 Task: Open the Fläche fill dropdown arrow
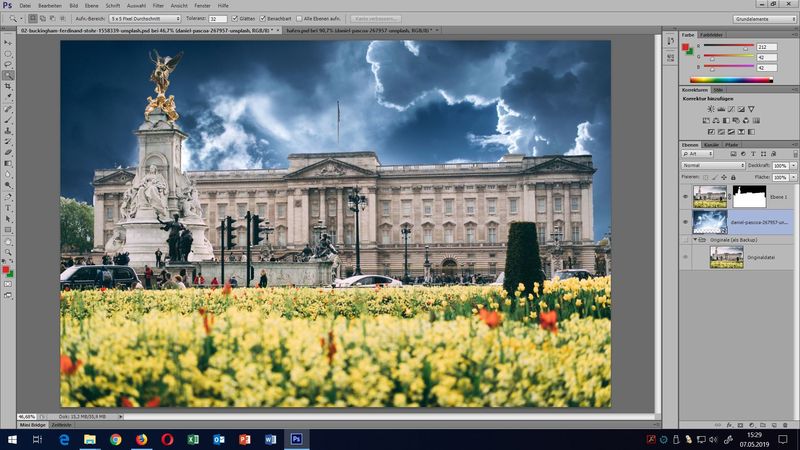(x=793, y=177)
